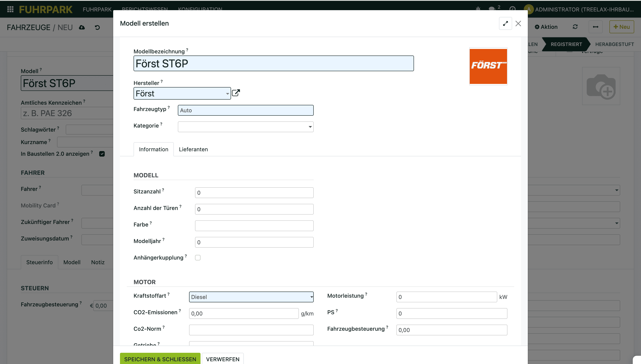This screenshot has height=364, width=641.
Task: Click the discard changes undo icon
Action: 97,27
